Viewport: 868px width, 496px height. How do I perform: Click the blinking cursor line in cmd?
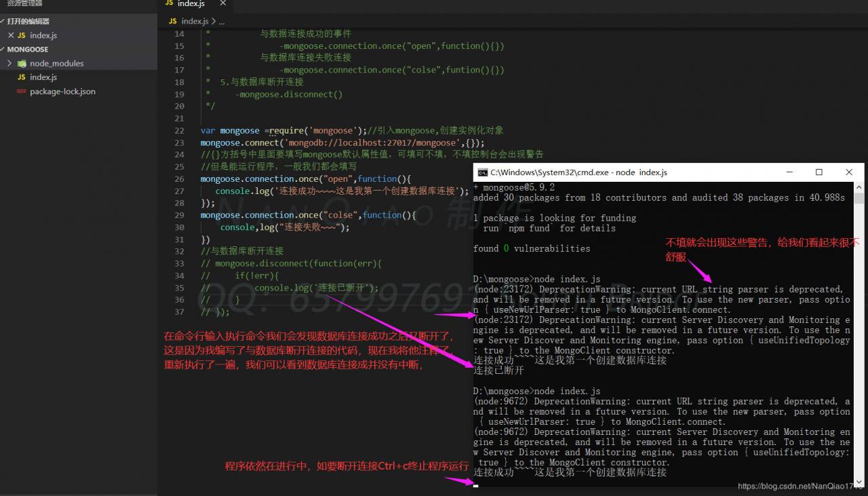pos(476,485)
